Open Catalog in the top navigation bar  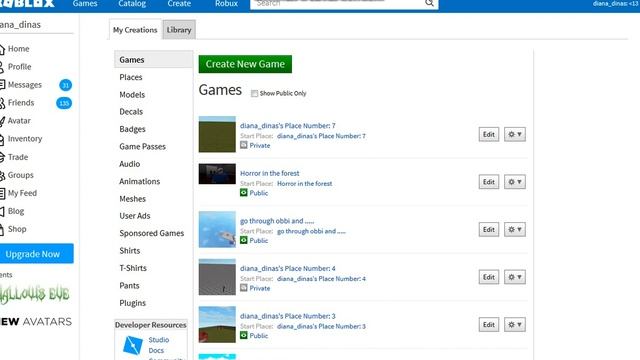(132, 4)
